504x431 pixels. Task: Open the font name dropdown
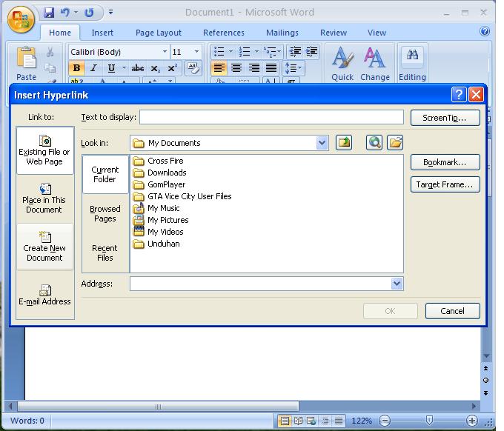(165, 52)
